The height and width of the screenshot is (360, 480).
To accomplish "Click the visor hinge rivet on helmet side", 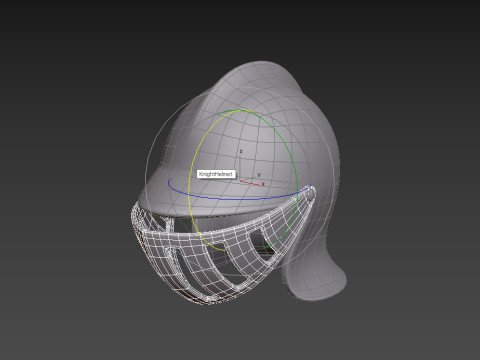I will (x=311, y=194).
